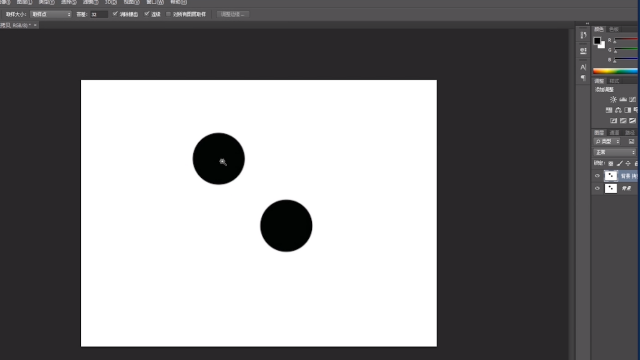
Task: Click the tolerance input field
Action: pyautogui.click(x=99, y=14)
